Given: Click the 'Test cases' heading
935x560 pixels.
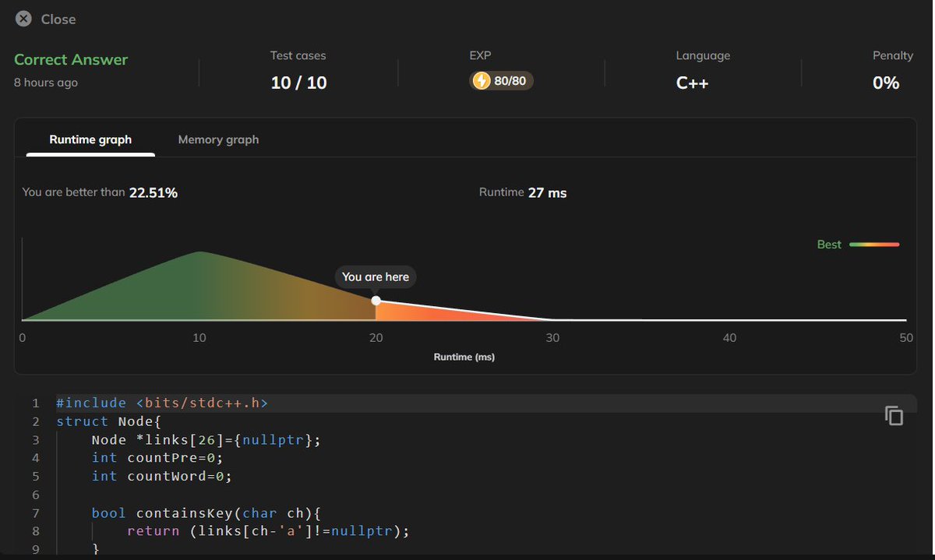Looking at the screenshot, I should [x=298, y=56].
